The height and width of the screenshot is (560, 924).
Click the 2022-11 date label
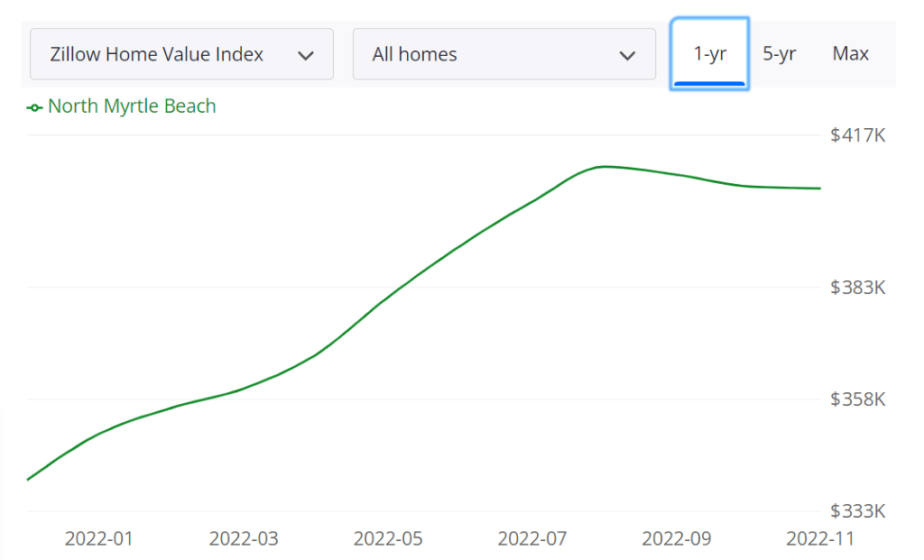coord(820,538)
